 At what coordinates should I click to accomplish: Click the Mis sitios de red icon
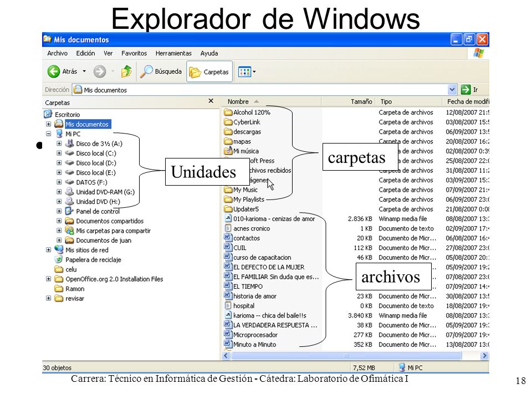pyautogui.click(x=59, y=249)
